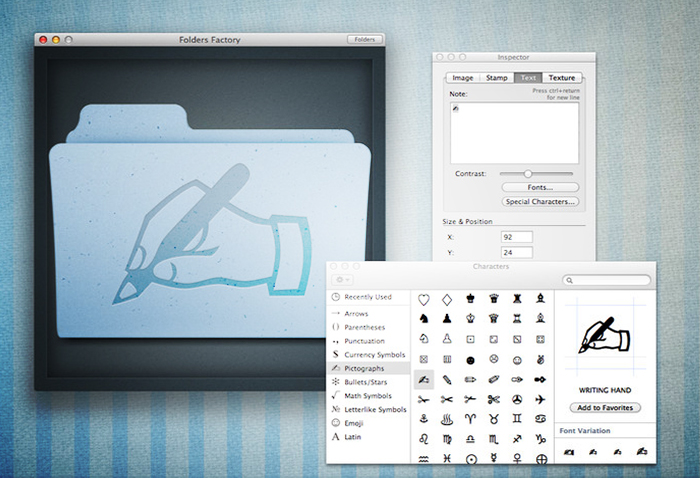Click the Fonts... button

(540, 187)
